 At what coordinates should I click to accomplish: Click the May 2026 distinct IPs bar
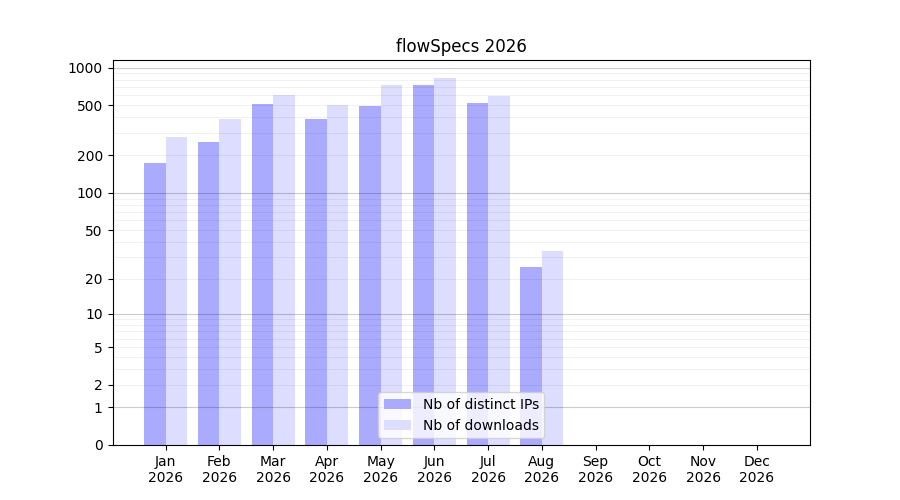[370, 276]
